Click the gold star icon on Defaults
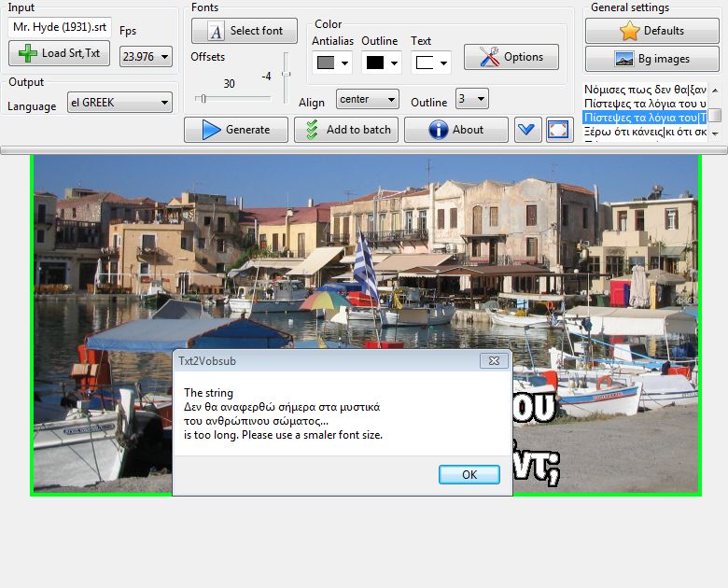The height and width of the screenshot is (588, 728). (630, 31)
